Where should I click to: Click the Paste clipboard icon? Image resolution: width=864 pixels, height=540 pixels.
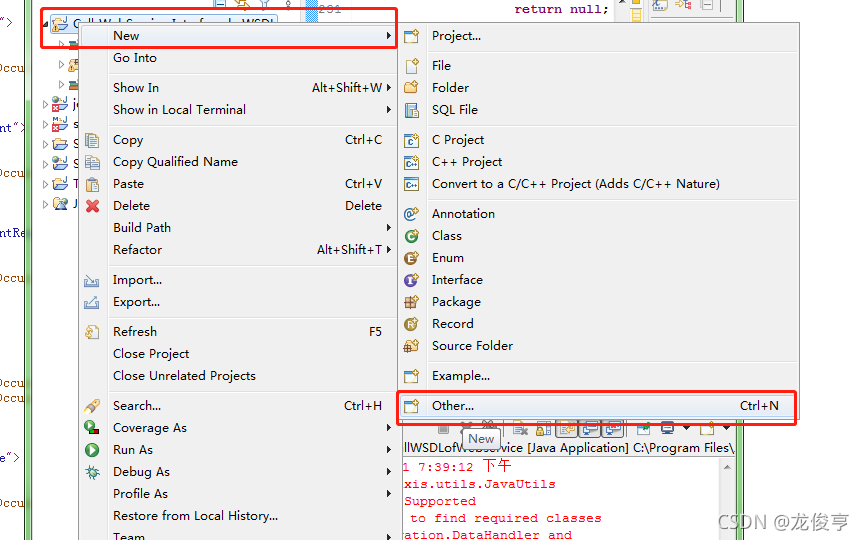tap(92, 185)
